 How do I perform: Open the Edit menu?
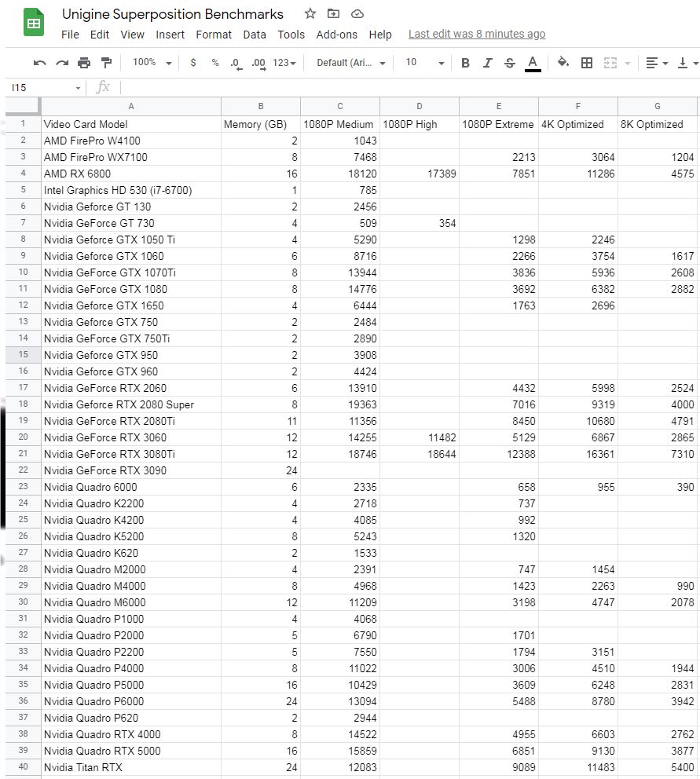tap(100, 35)
